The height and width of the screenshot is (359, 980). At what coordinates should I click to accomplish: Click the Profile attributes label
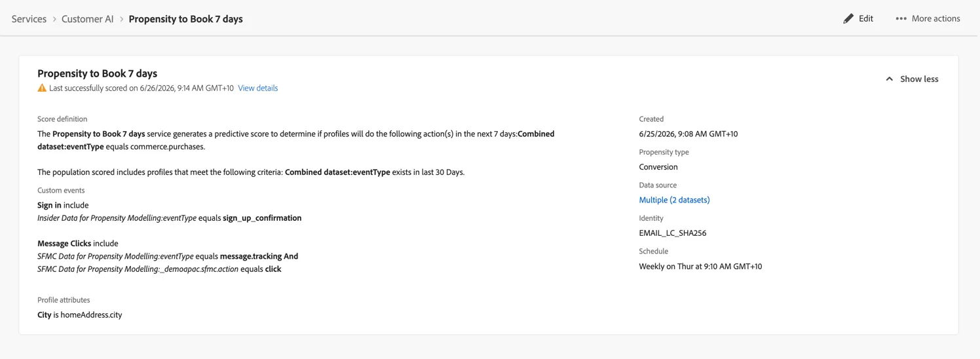tap(64, 300)
